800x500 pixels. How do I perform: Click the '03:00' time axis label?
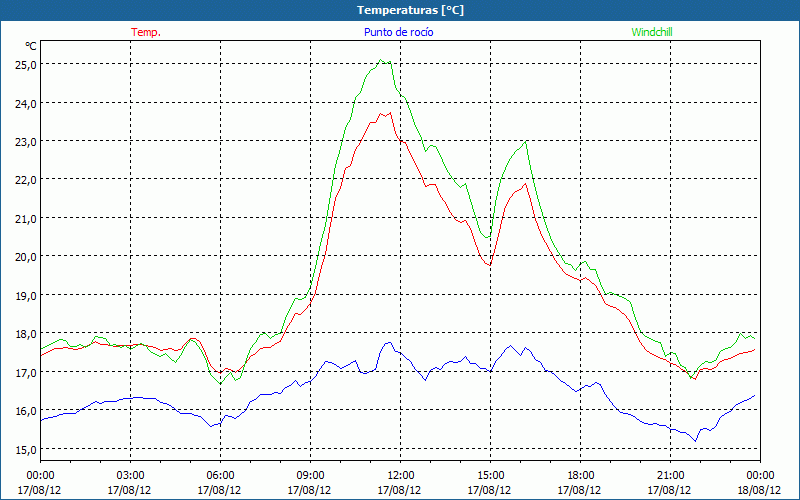click(130, 476)
